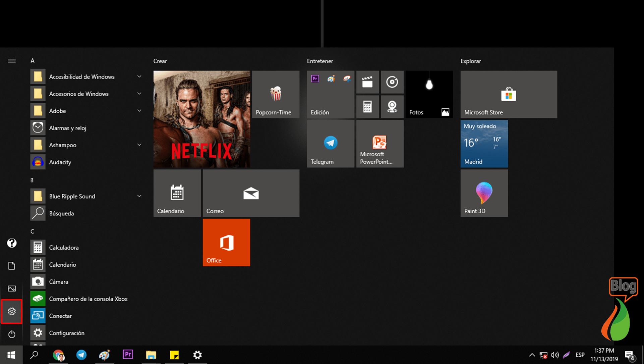Open the calculator small tile

click(x=367, y=107)
